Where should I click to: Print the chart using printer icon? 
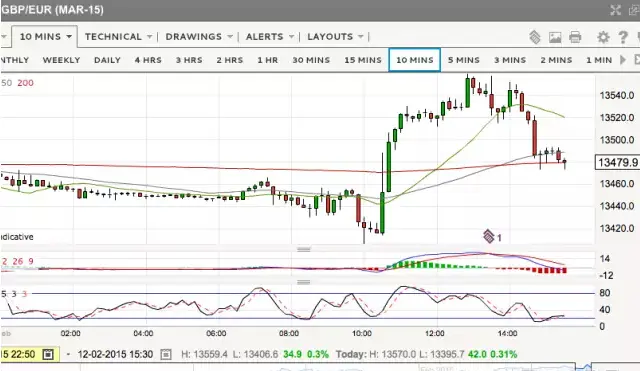575,37
